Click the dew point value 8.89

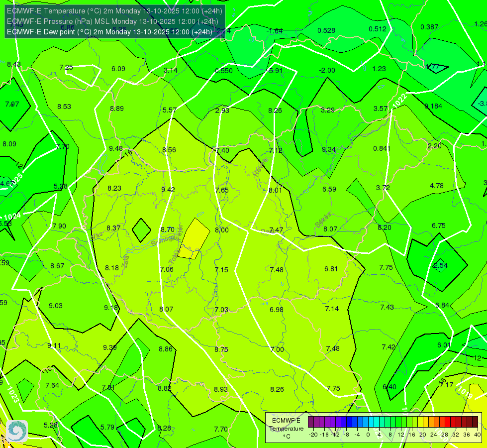click(117, 109)
